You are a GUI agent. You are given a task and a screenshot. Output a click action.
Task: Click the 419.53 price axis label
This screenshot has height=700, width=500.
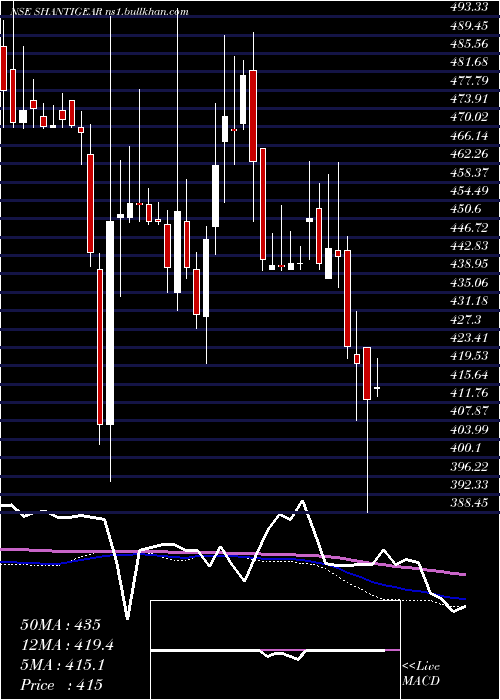pos(468,356)
